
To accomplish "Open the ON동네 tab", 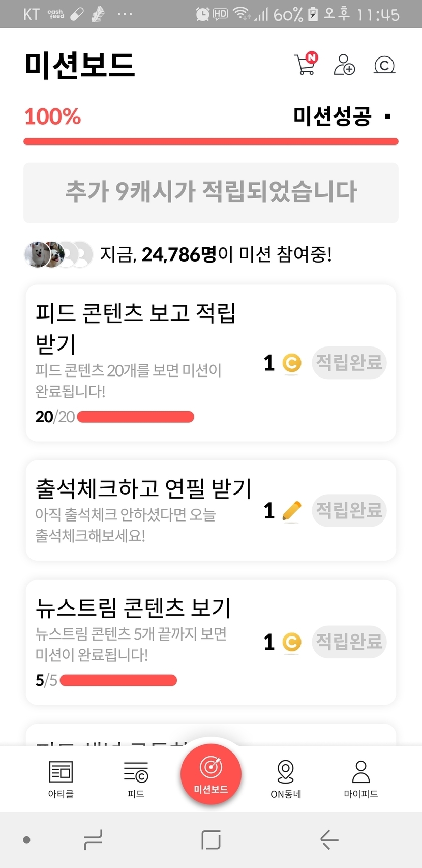I will click(x=286, y=779).
